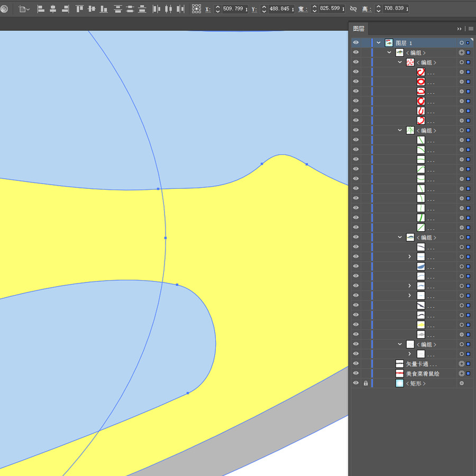Click target circle for 美食菜肴鼠绘
476x476 pixels.
tap(461, 373)
